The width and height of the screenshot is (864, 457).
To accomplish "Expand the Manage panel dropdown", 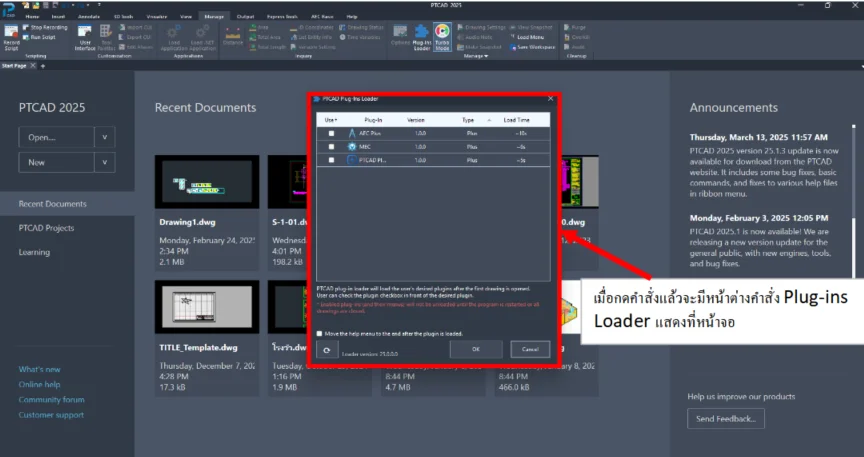I will pyautogui.click(x=476, y=56).
